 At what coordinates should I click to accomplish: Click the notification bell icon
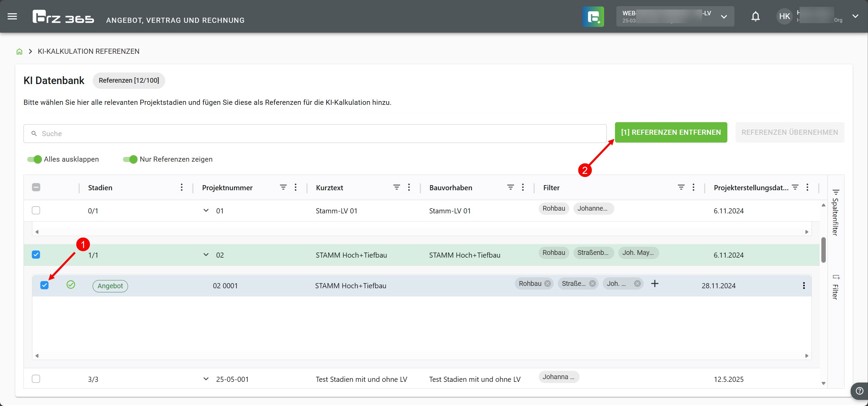coord(755,16)
